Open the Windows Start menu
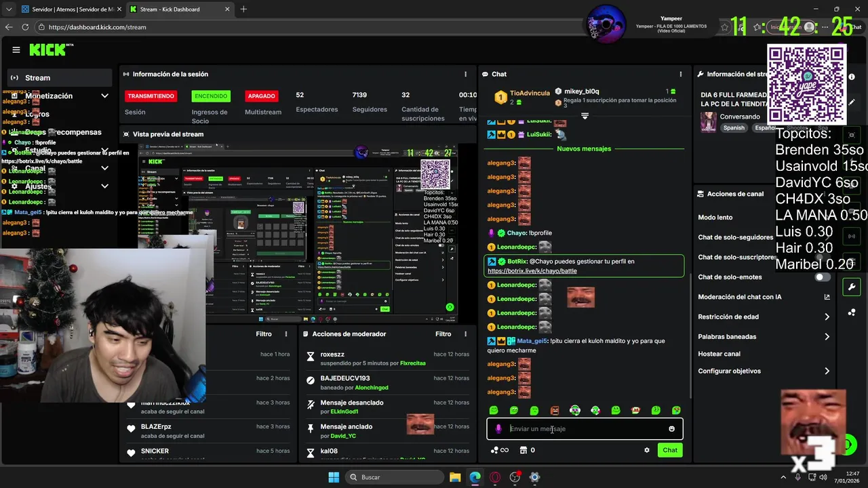868x488 pixels. click(x=334, y=477)
